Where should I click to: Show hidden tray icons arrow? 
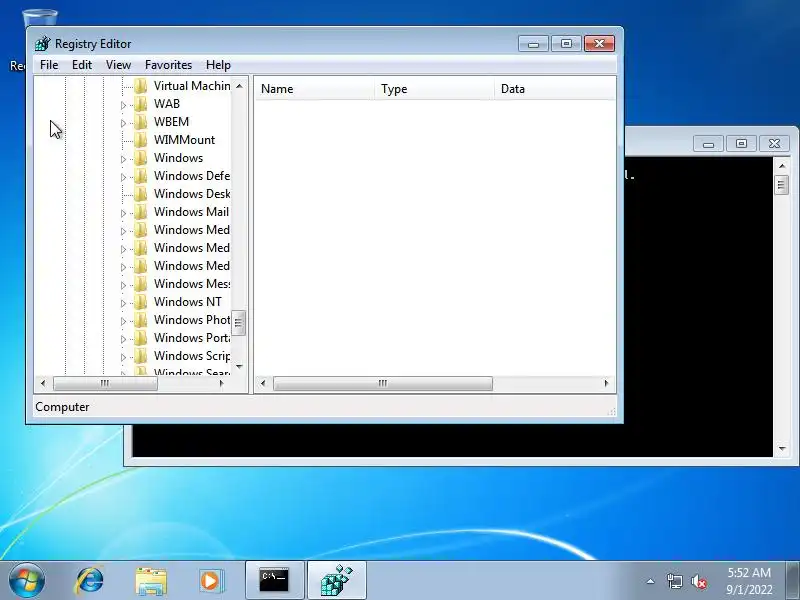pos(651,581)
